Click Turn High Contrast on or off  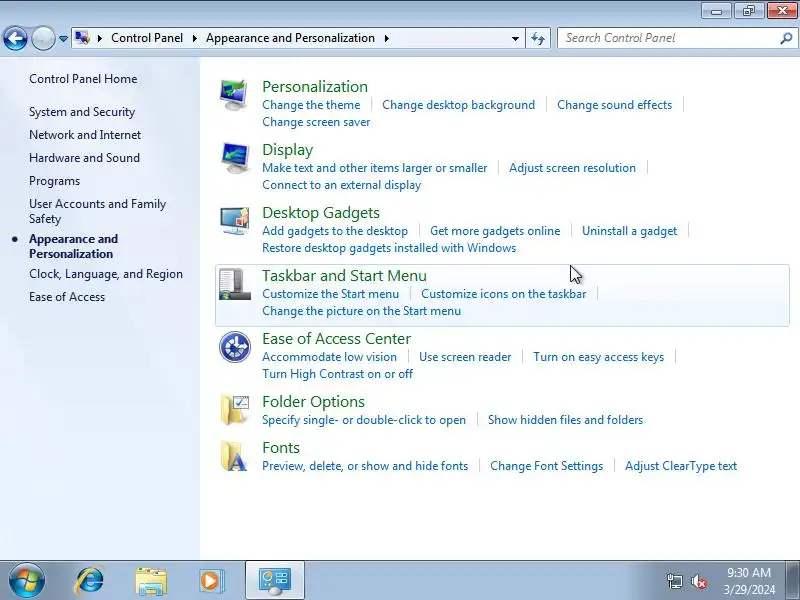(338, 373)
